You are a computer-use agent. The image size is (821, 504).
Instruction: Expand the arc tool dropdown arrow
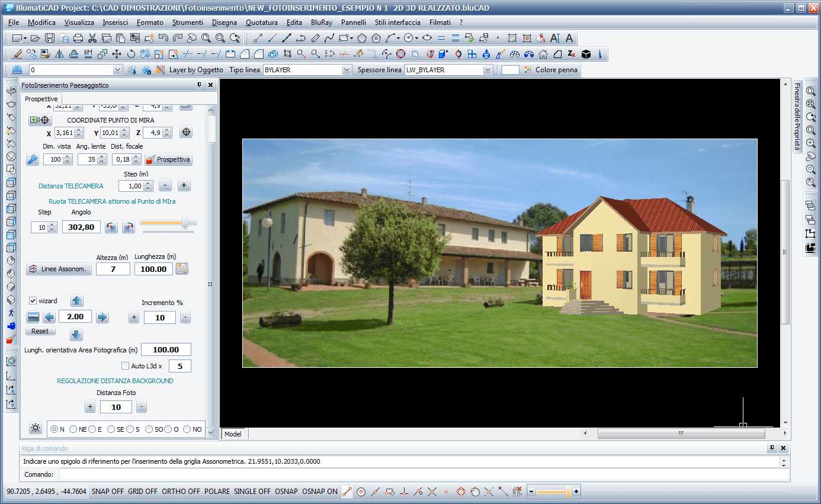point(398,38)
